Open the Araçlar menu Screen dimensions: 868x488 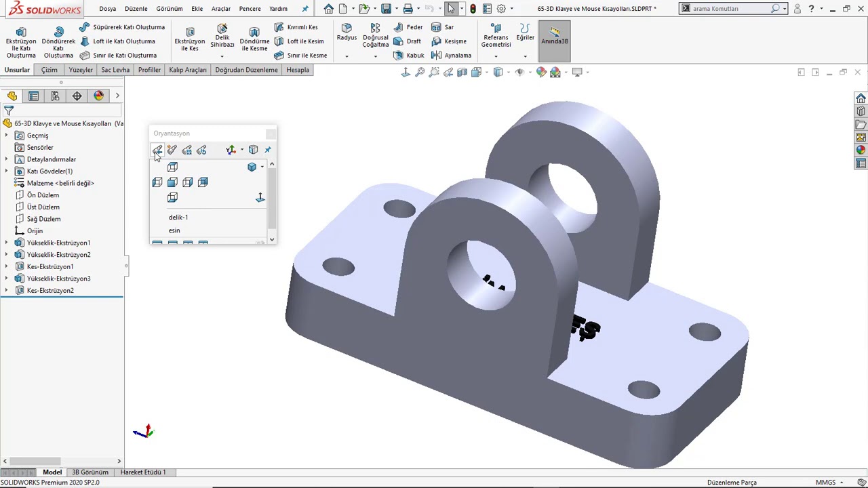tap(221, 9)
